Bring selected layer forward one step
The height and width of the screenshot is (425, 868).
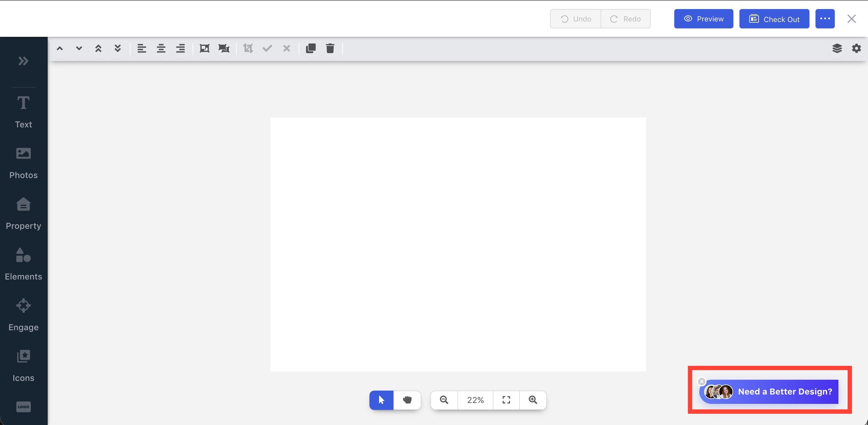tap(60, 49)
